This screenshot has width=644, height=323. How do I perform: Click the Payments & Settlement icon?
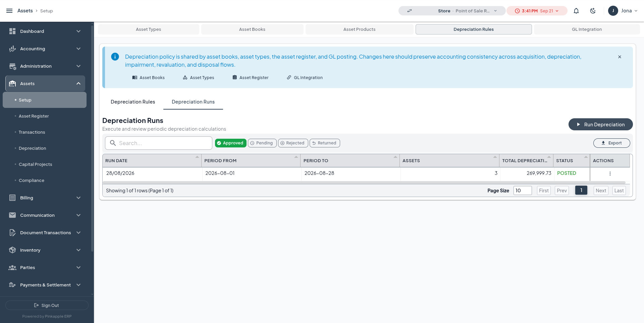(x=12, y=285)
